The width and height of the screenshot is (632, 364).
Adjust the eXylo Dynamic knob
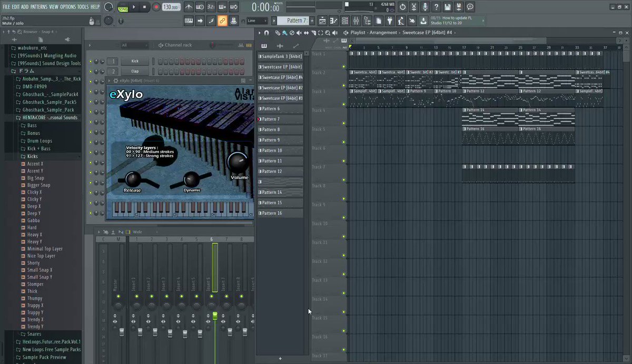[192, 179]
